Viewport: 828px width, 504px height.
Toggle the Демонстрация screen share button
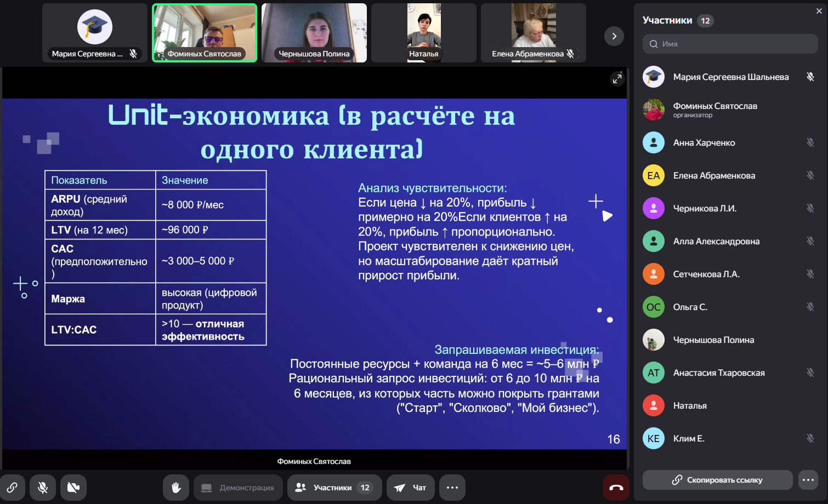pos(238,488)
